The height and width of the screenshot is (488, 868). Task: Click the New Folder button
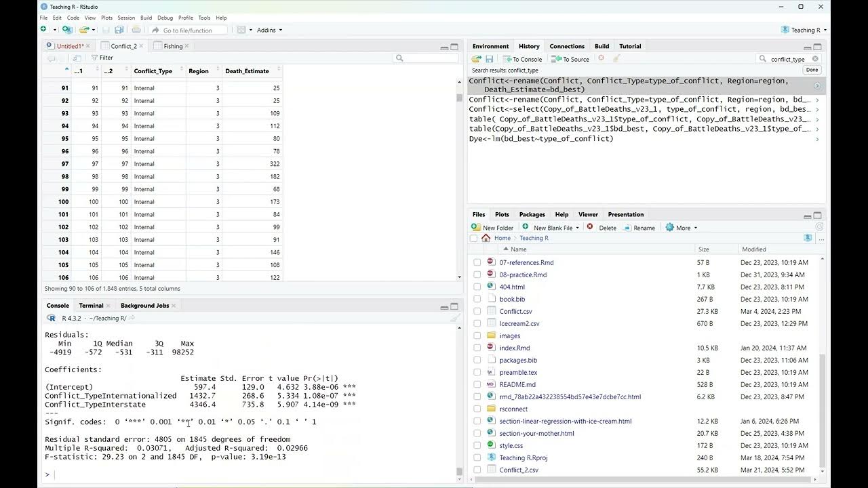(492, 228)
